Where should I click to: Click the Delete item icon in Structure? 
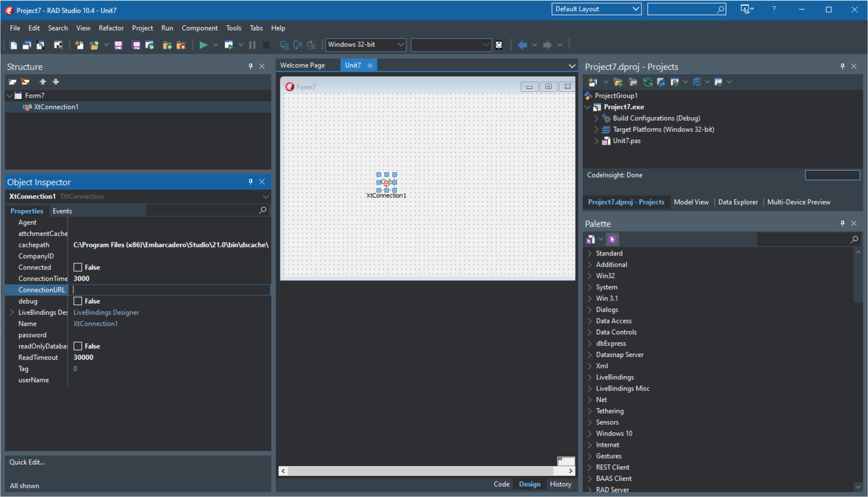click(25, 82)
